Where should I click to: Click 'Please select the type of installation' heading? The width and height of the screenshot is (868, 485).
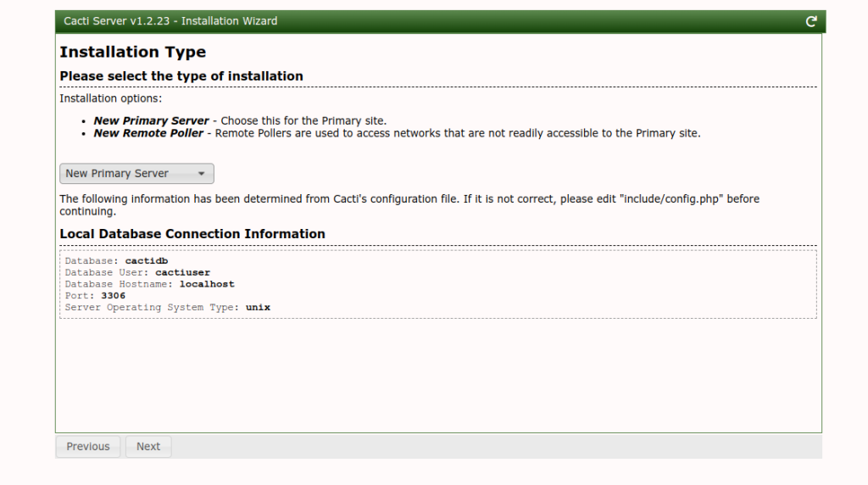coord(181,76)
